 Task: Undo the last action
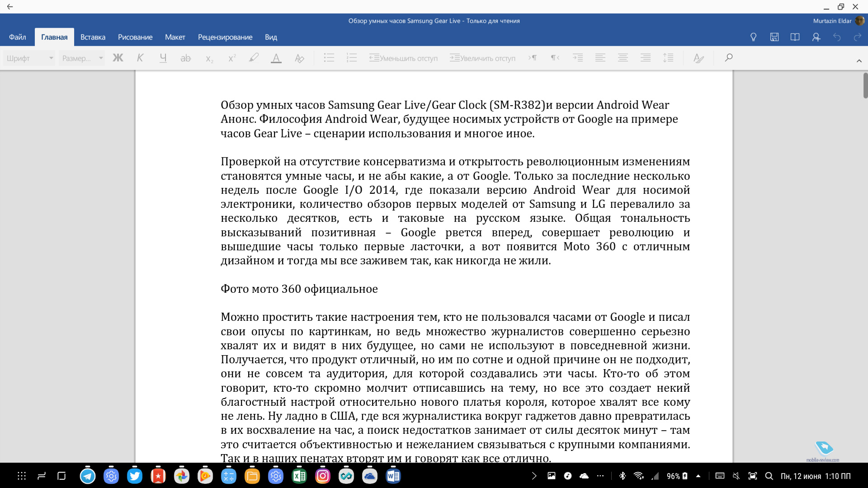point(837,37)
